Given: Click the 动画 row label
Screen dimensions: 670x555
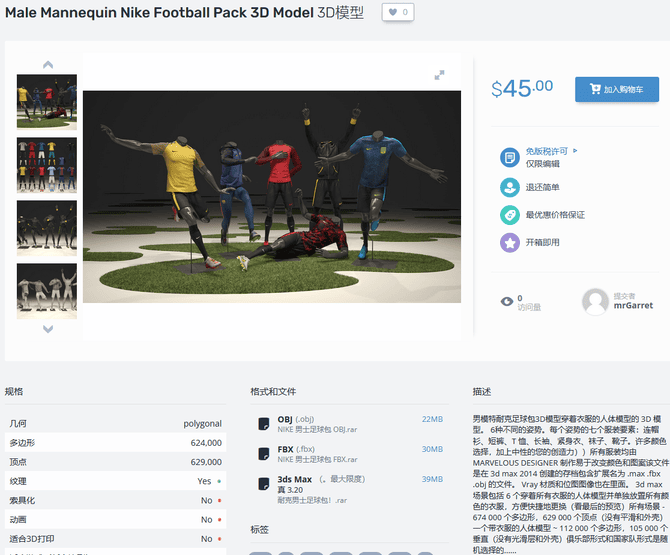Looking at the screenshot, I should pyautogui.click(x=18, y=520).
